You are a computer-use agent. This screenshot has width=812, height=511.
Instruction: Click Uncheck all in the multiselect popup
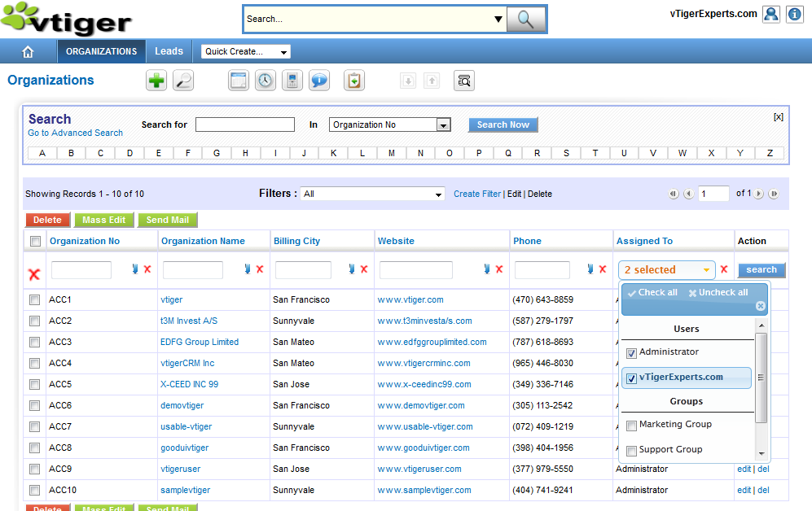pos(718,293)
